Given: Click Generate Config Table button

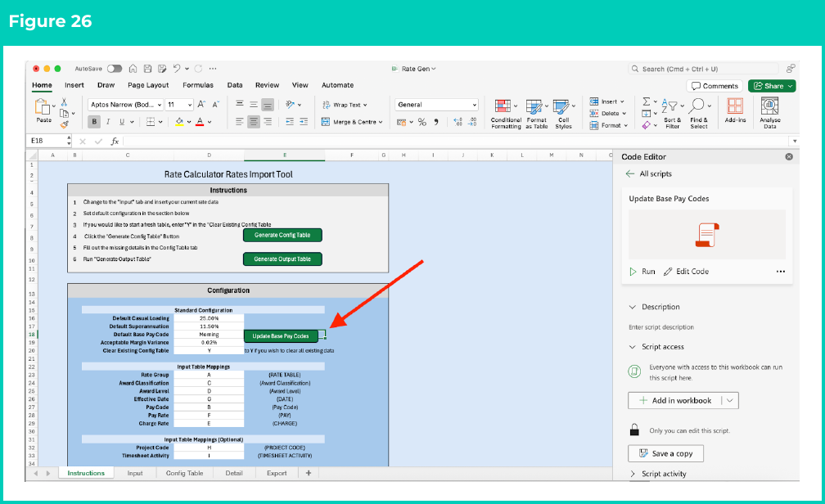Looking at the screenshot, I should pos(282,235).
